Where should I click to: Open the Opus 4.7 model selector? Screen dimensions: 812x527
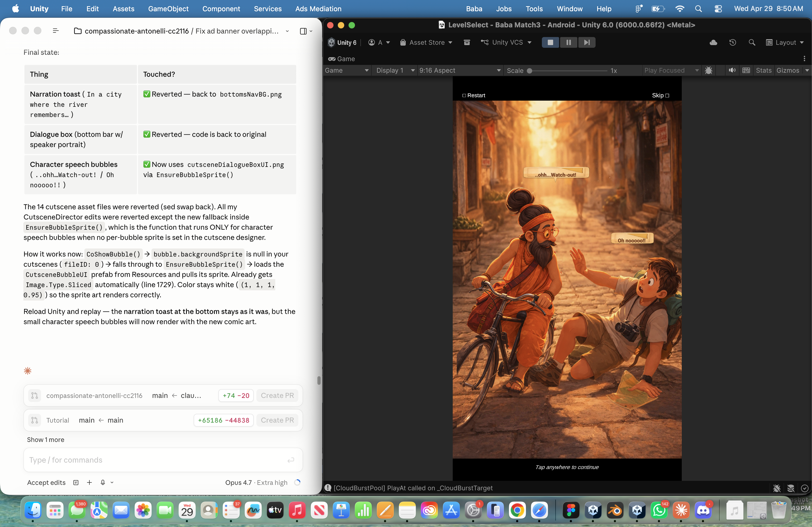tap(256, 482)
